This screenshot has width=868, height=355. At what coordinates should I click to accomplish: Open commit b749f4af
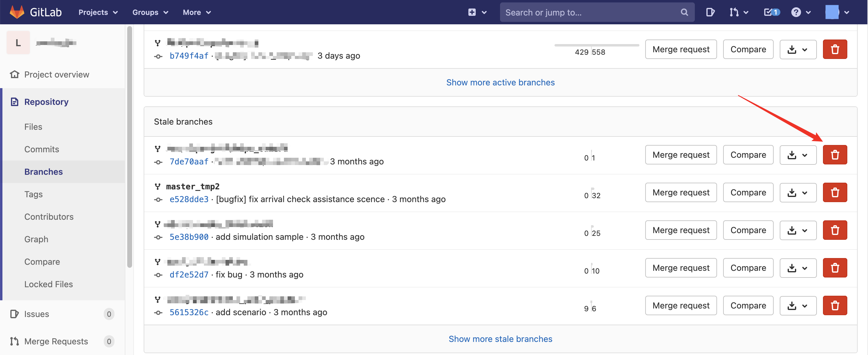(x=189, y=56)
